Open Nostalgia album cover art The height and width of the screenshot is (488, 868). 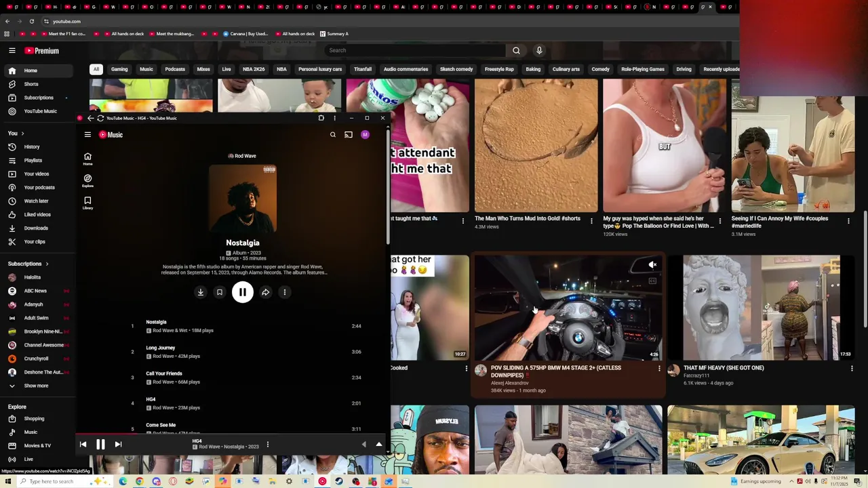click(243, 199)
